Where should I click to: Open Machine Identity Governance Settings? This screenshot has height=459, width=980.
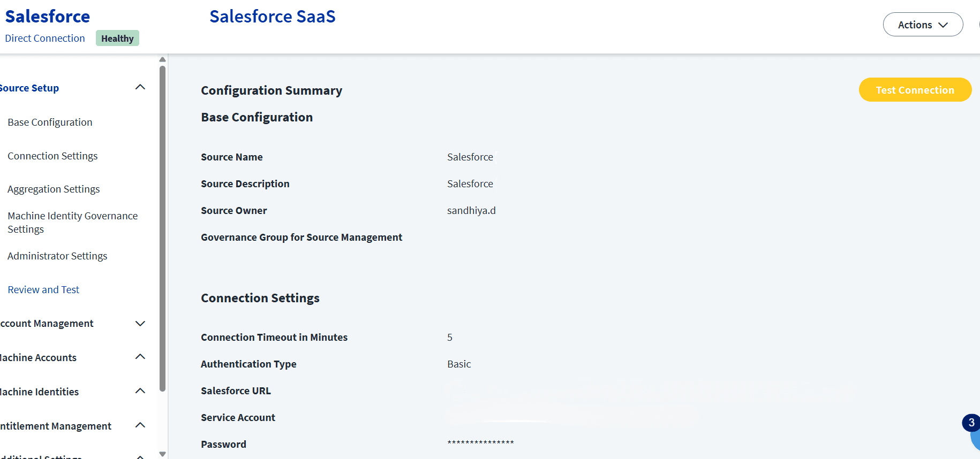(x=72, y=223)
